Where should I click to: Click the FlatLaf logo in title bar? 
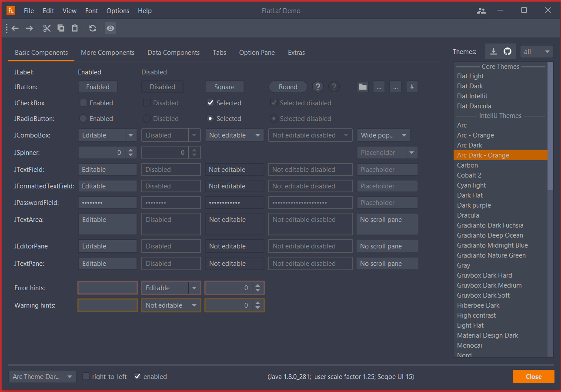[x=11, y=11]
